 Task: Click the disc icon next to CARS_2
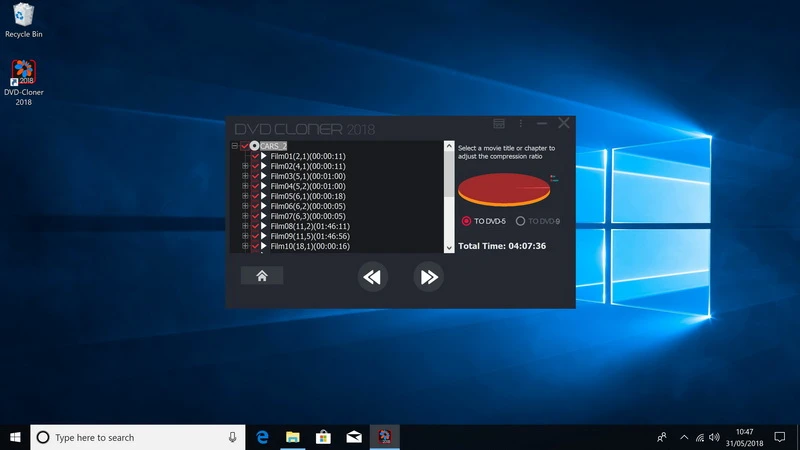[254, 146]
